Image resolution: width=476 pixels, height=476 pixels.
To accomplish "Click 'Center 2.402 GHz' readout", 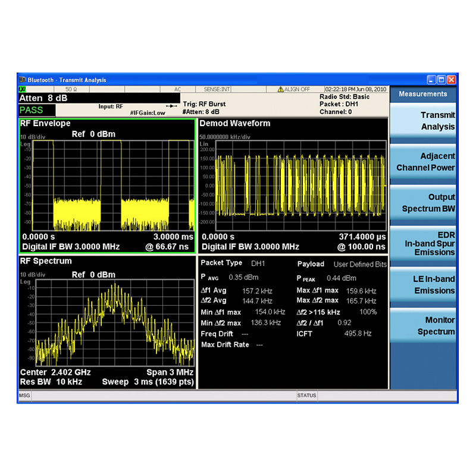I will 55,372.
